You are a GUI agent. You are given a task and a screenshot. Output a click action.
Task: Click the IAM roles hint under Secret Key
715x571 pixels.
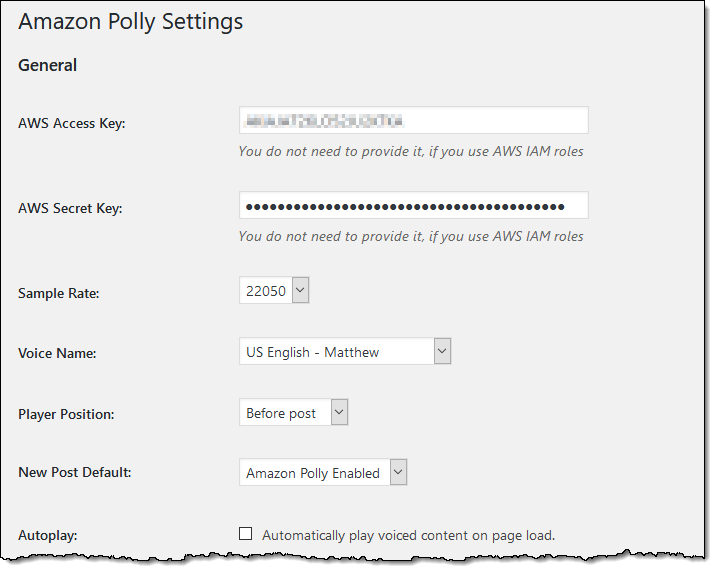410,237
